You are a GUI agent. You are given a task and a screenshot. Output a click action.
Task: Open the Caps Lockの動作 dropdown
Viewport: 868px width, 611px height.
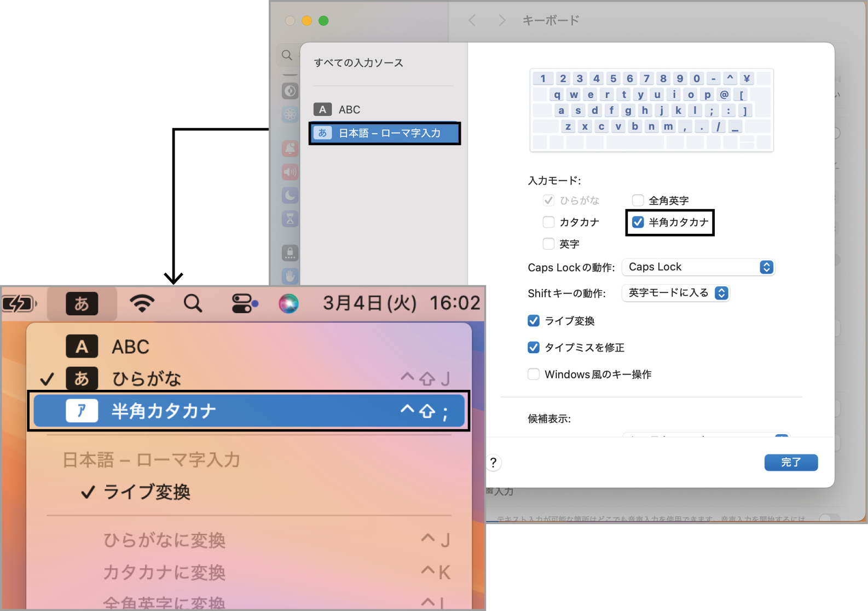698,267
